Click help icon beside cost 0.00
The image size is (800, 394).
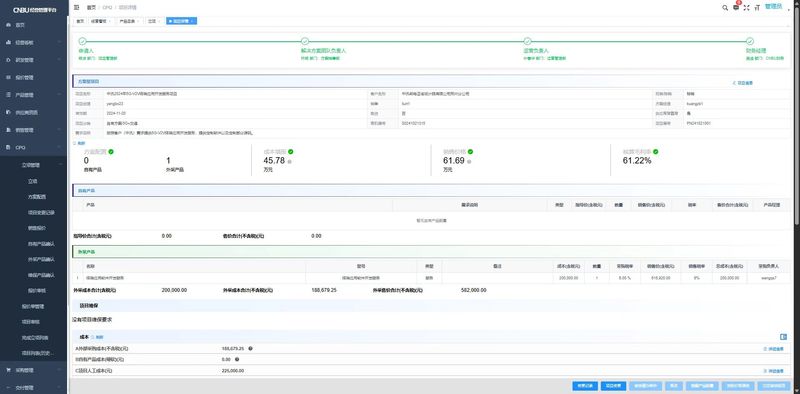(x=237, y=359)
